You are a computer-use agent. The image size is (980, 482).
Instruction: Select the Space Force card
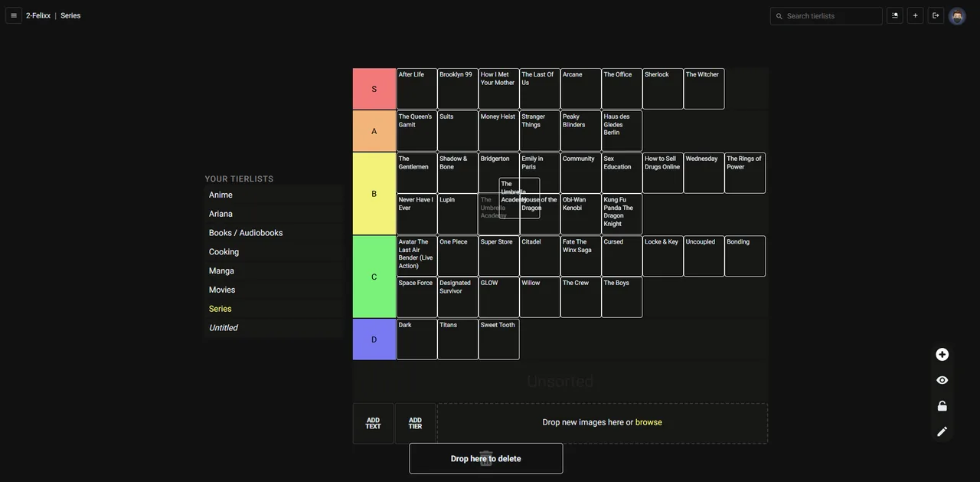click(417, 297)
